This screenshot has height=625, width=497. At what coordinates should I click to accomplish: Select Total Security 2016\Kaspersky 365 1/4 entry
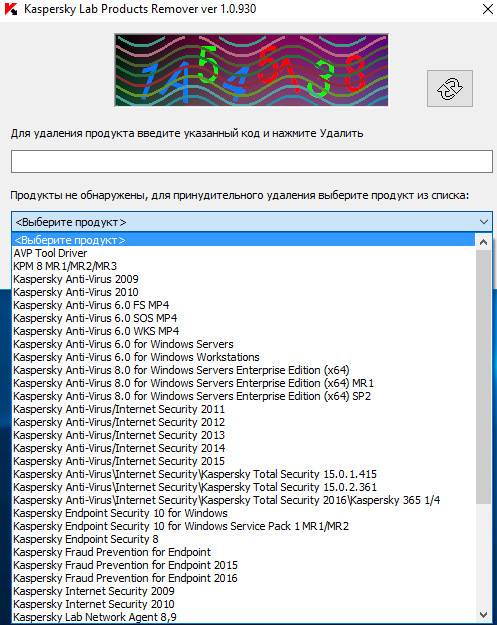coord(244,500)
